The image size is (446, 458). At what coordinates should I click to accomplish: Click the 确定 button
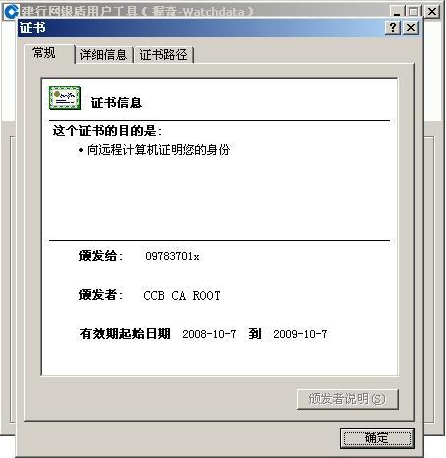click(377, 438)
